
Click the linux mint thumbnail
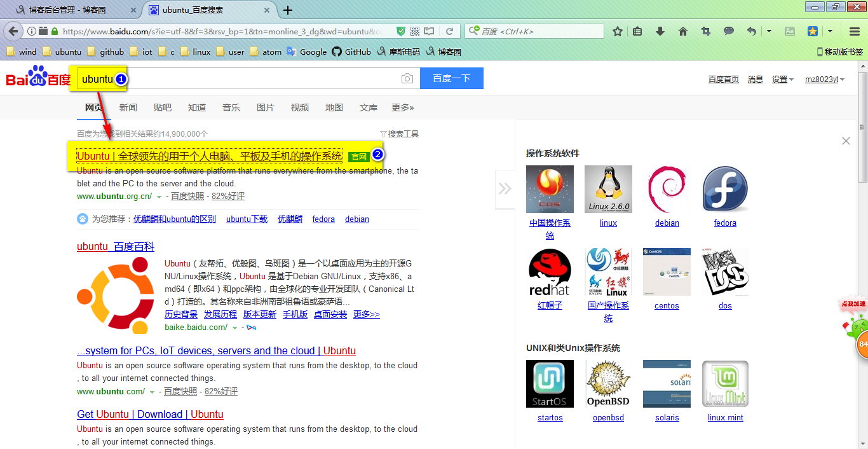[x=725, y=383]
